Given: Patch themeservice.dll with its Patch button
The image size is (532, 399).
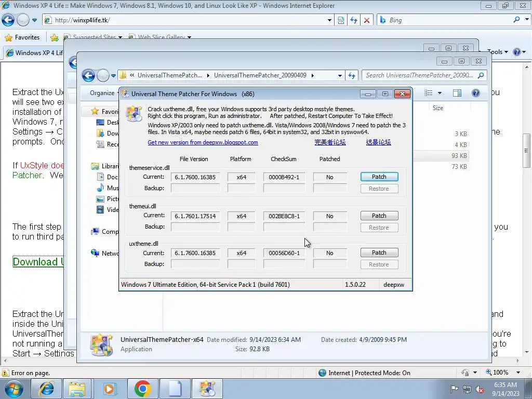Looking at the screenshot, I should point(379,177).
